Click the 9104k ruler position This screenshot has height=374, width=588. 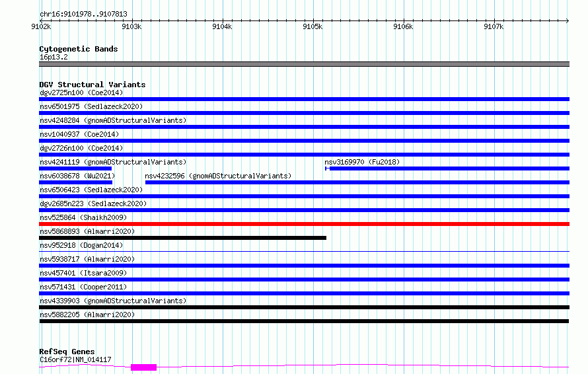point(222,26)
